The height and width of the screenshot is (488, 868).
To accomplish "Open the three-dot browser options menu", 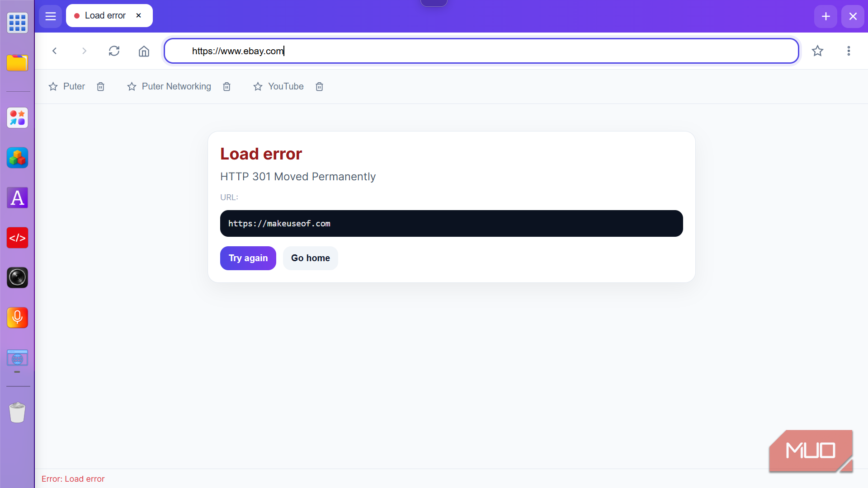I will click(849, 51).
